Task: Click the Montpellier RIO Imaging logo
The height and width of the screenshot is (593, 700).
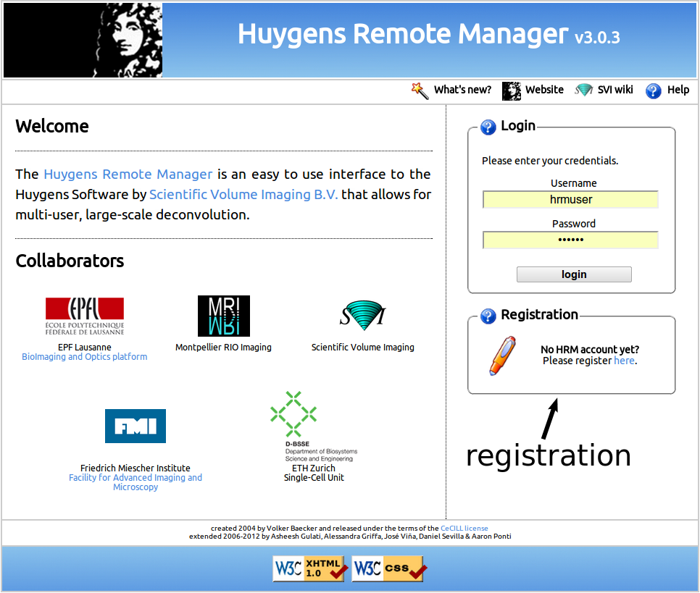Action: 224,316
